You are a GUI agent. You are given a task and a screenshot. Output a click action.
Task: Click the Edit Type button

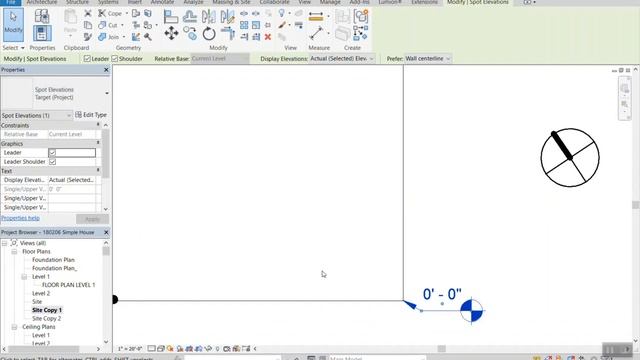coord(91,115)
